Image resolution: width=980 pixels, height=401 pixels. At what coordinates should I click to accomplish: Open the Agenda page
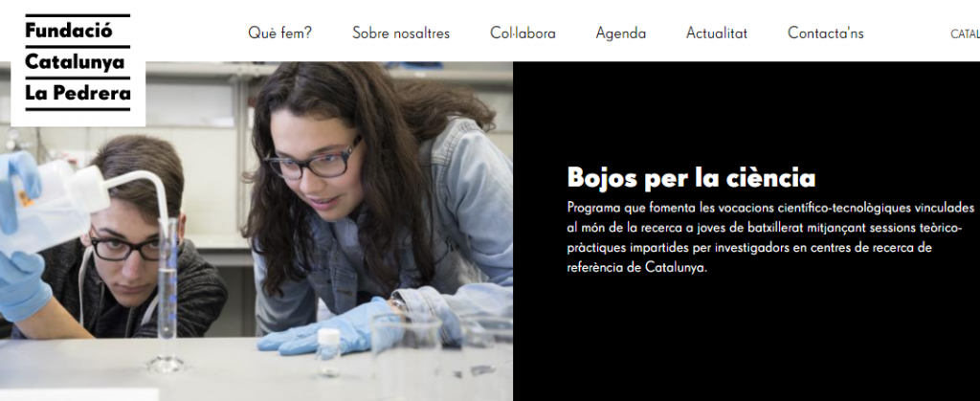point(620,33)
